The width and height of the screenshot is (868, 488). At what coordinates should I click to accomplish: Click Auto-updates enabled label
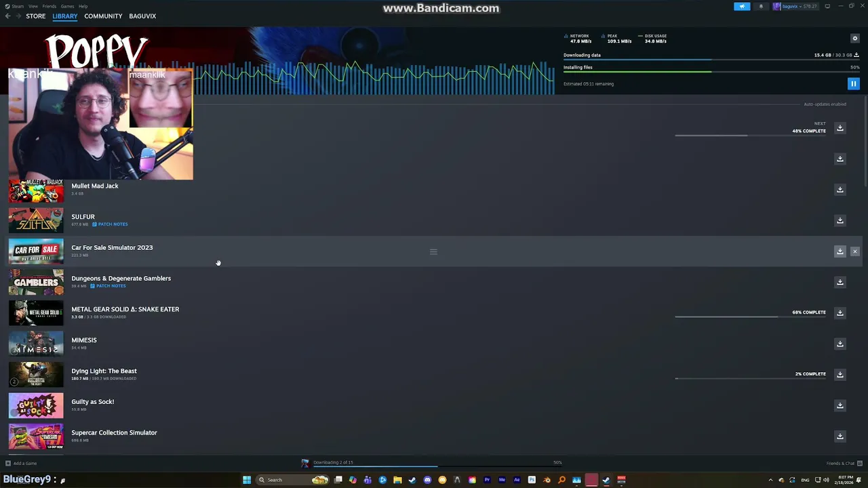[x=825, y=104]
